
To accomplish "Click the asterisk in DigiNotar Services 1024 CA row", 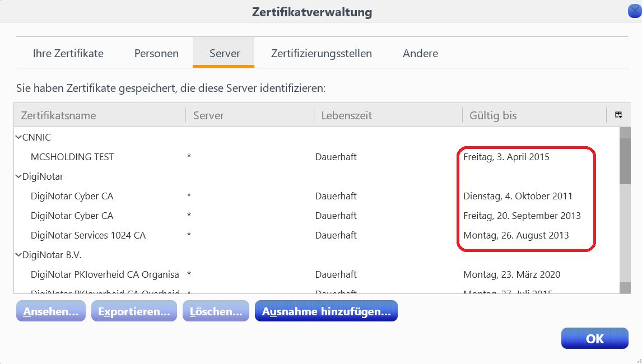I will [189, 235].
